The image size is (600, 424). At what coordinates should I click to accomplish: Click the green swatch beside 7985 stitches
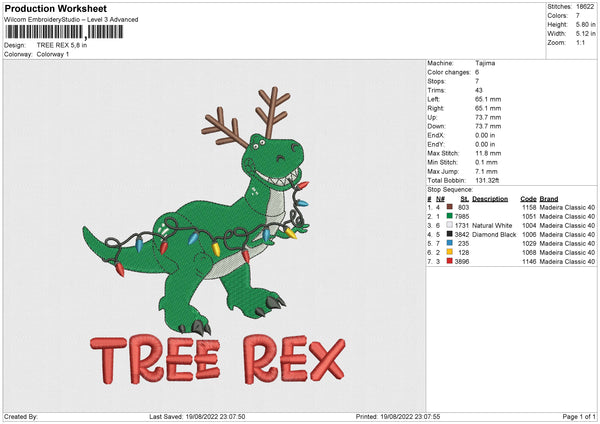click(450, 216)
